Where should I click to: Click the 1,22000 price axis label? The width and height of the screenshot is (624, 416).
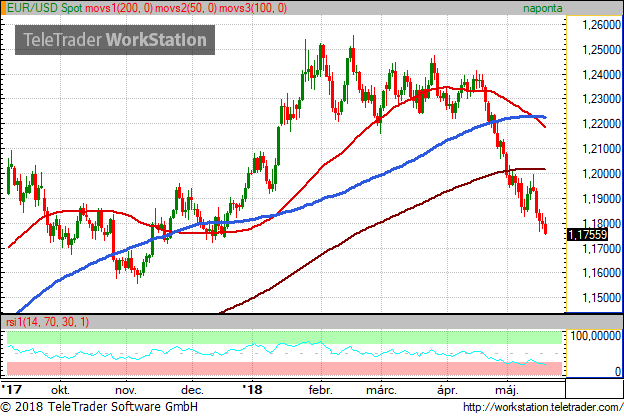601,124
